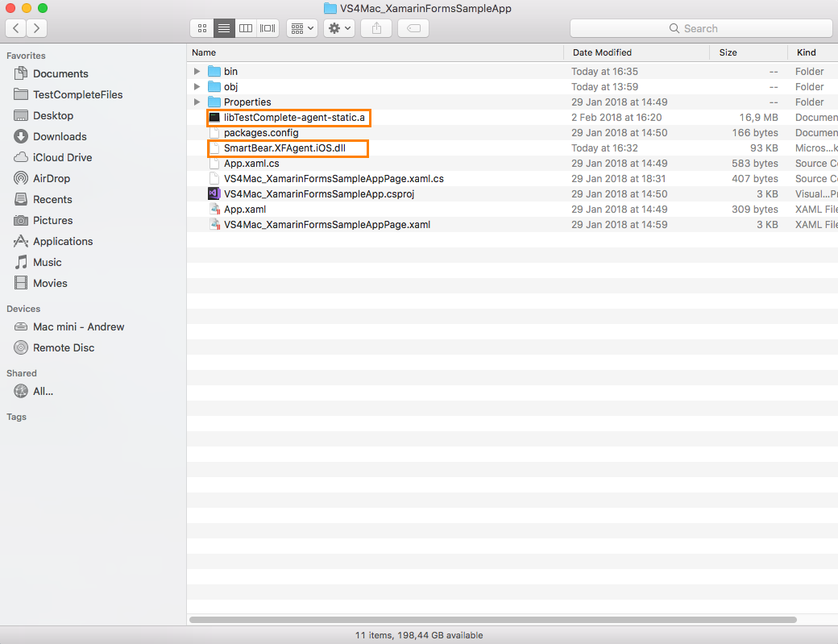Navigate back with the Back button

tap(15, 27)
